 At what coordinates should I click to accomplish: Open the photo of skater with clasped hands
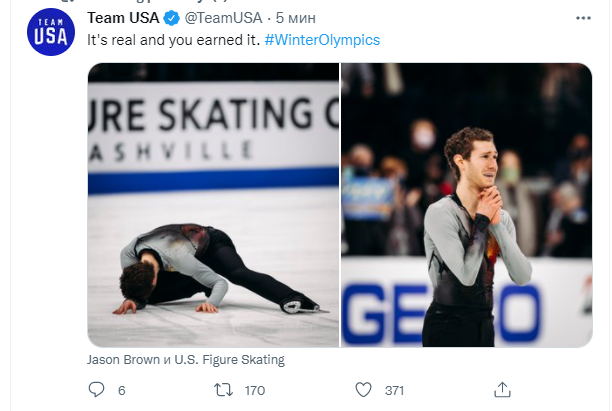coord(467,205)
